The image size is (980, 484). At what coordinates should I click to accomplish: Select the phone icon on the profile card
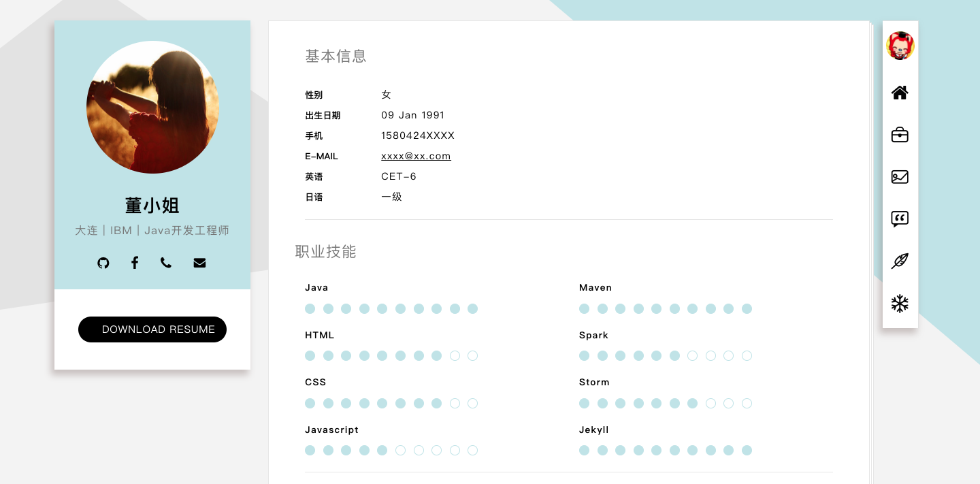pyautogui.click(x=166, y=263)
